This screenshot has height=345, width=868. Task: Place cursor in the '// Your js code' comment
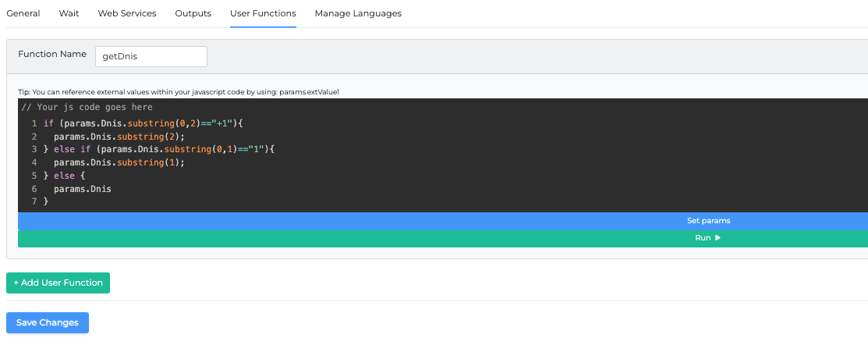87,107
